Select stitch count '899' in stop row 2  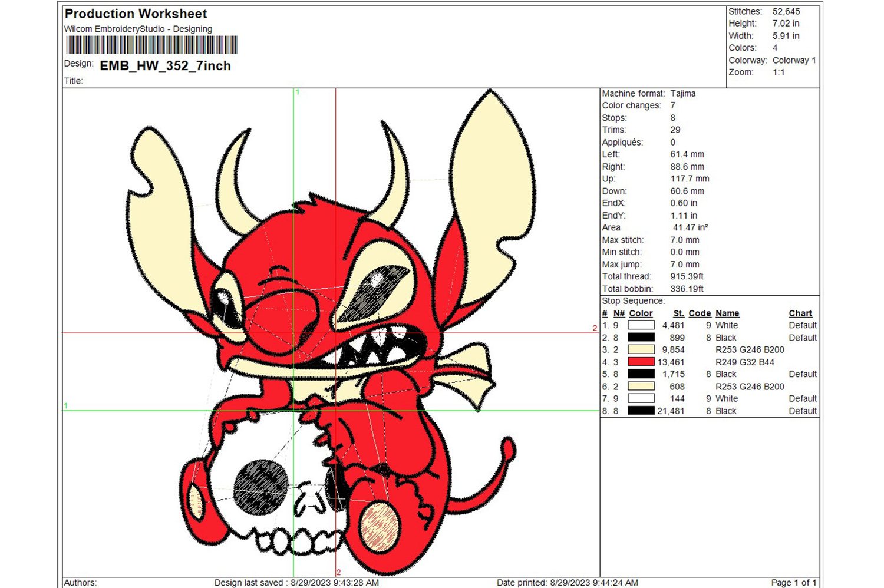pyautogui.click(x=677, y=338)
